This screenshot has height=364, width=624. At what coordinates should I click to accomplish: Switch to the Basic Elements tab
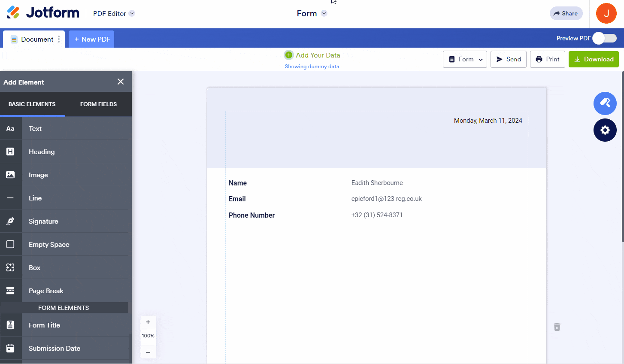(32, 104)
